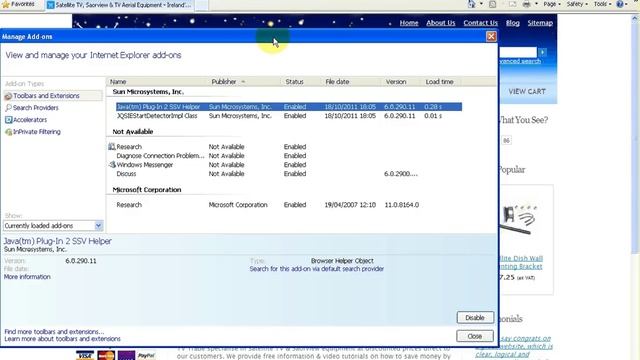Select the Java(tm) Plug-In 2 SSV Helper row
The width and height of the screenshot is (640, 360).
point(289,107)
